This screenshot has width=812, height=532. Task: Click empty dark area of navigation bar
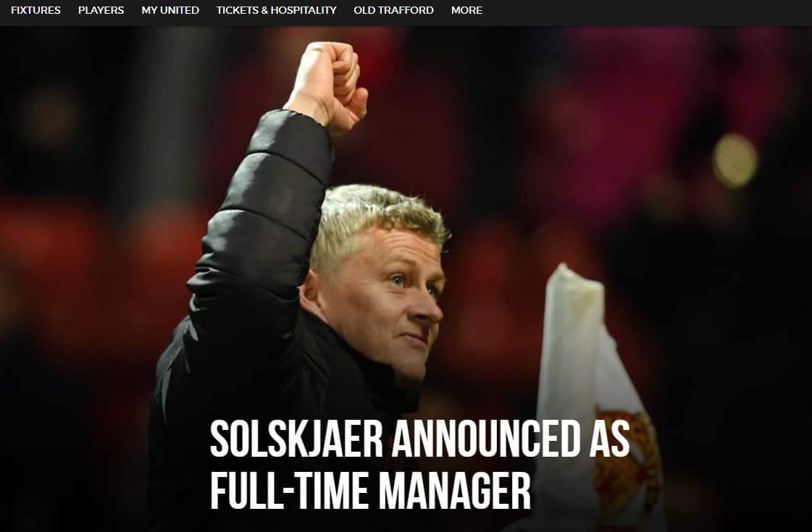pos(648,12)
